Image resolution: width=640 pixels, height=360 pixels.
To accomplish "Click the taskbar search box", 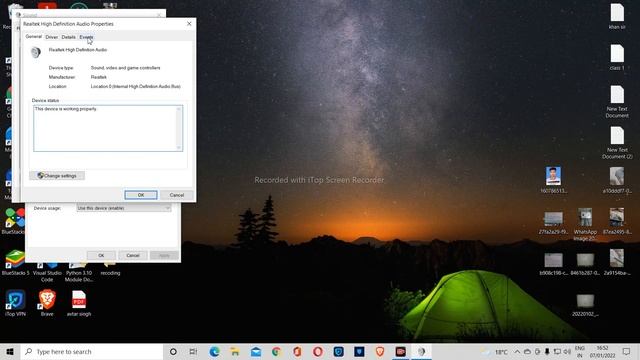I will pos(92,351).
